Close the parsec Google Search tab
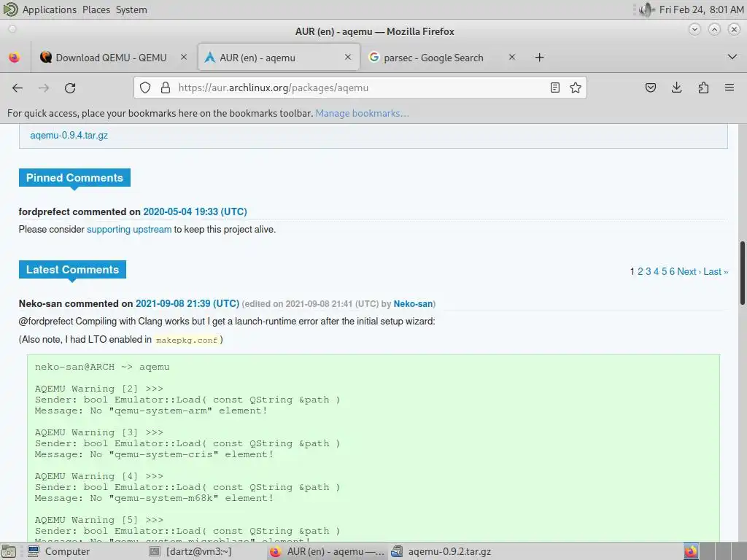The width and height of the screenshot is (747, 560). [511, 57]
